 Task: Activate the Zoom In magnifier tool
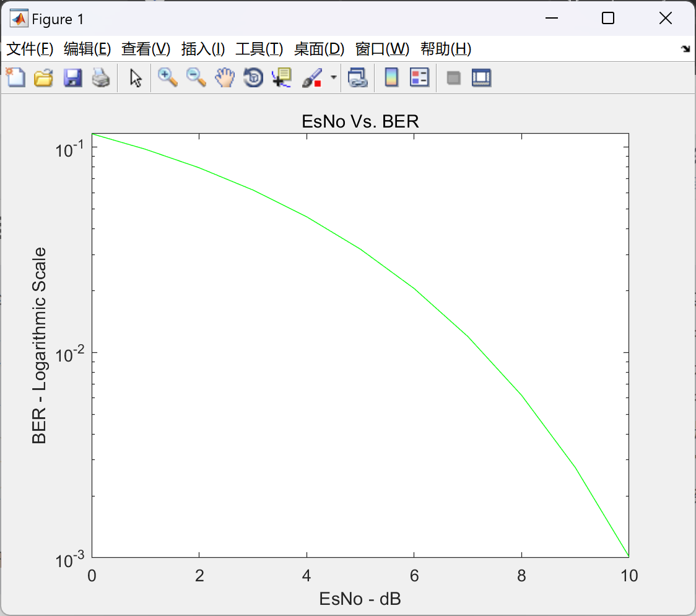tap(167, 77)
